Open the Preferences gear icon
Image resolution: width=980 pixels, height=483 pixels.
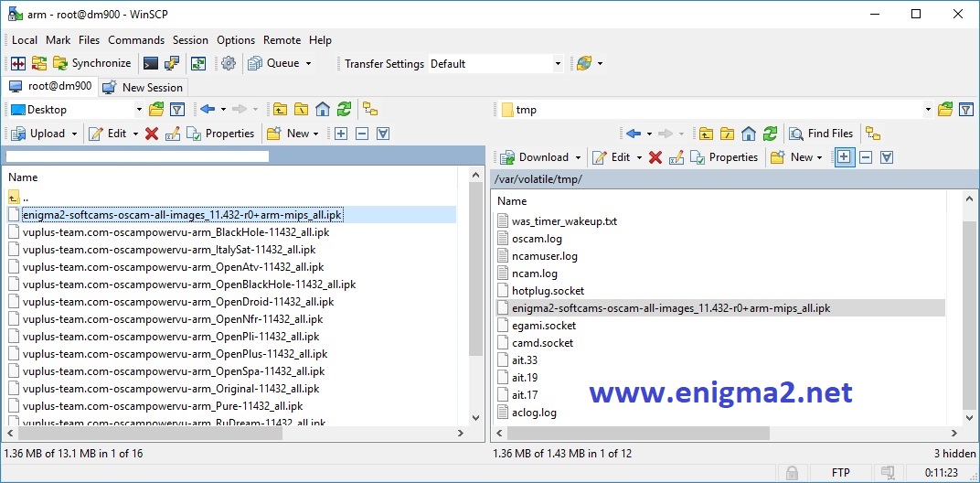(229, 63)
